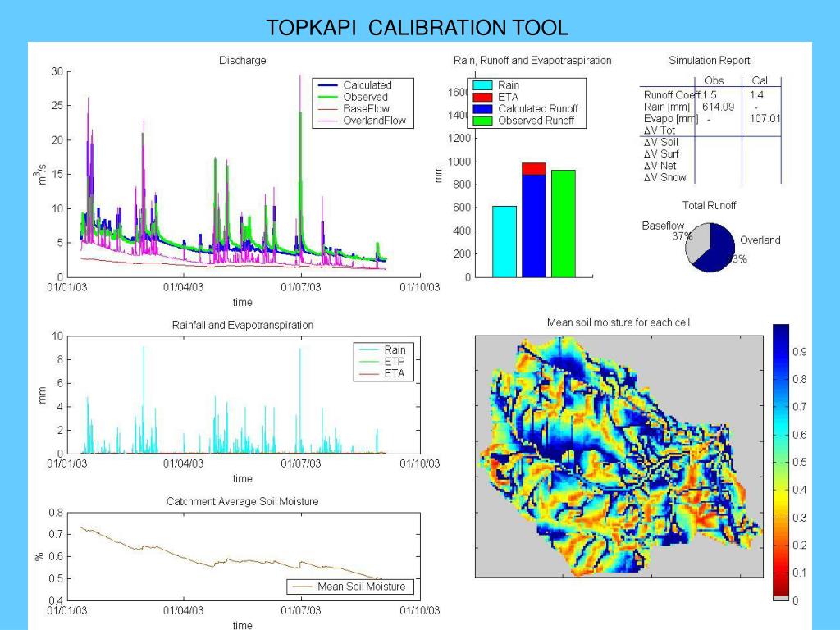The width and height of the screenshot is (840, 630).
Task: Click the 01/04/03 tick under Discharge plot
Action: click(x=183, y=287)
